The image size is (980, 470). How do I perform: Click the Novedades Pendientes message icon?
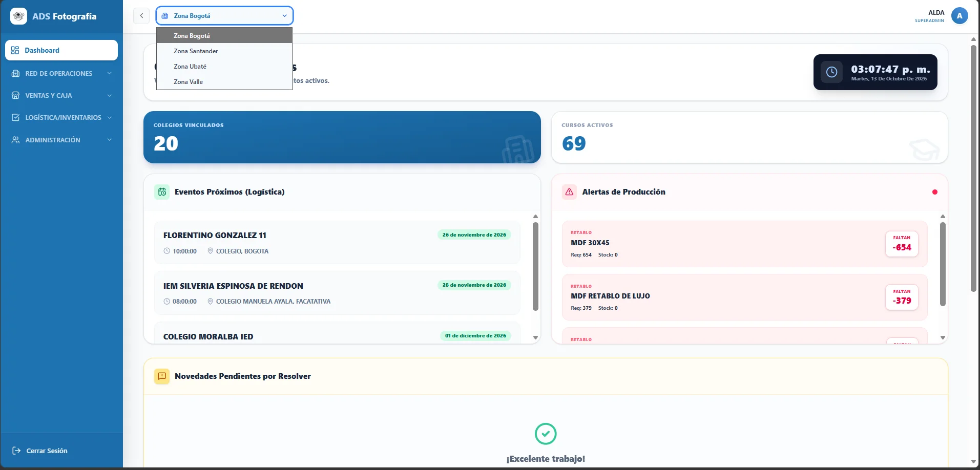(162, 376)
